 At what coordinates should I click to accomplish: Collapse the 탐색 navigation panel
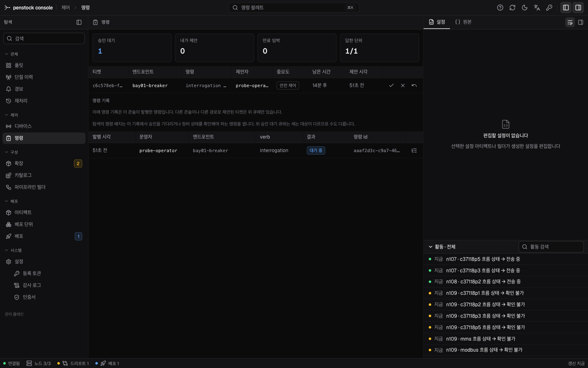coord(79,22)
